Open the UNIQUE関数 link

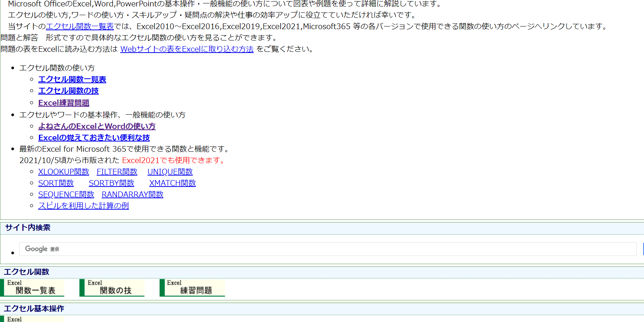click(170, 172)
